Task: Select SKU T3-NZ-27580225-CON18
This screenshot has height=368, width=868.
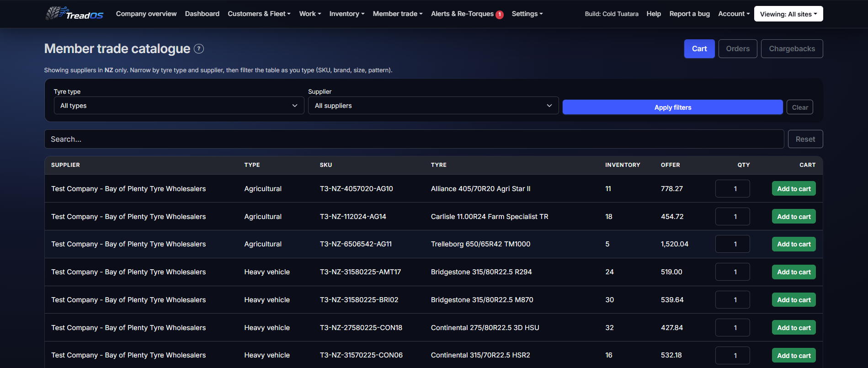Action: click(361, 328)
